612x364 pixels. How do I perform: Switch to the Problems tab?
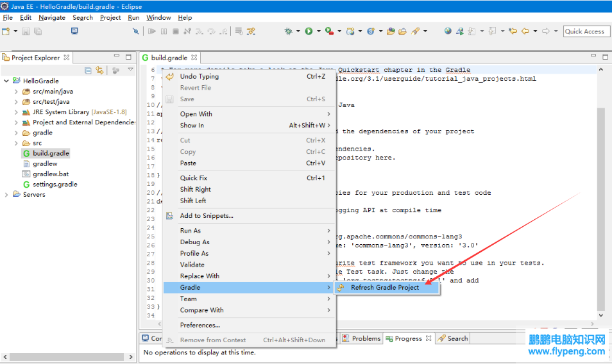pos(361,338)
